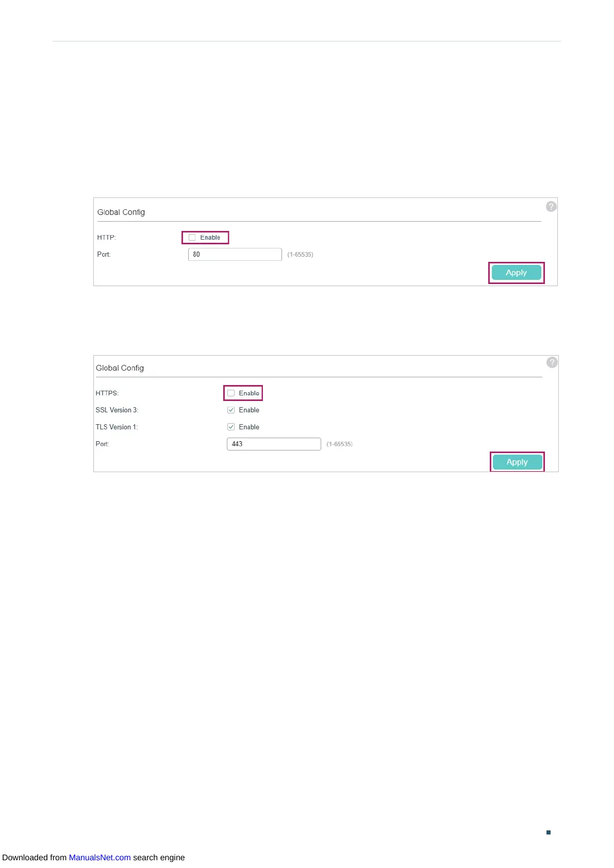Click the TLS Version 1 label
This screenshot has width=614, height=868.
click(x=117, y=427)
